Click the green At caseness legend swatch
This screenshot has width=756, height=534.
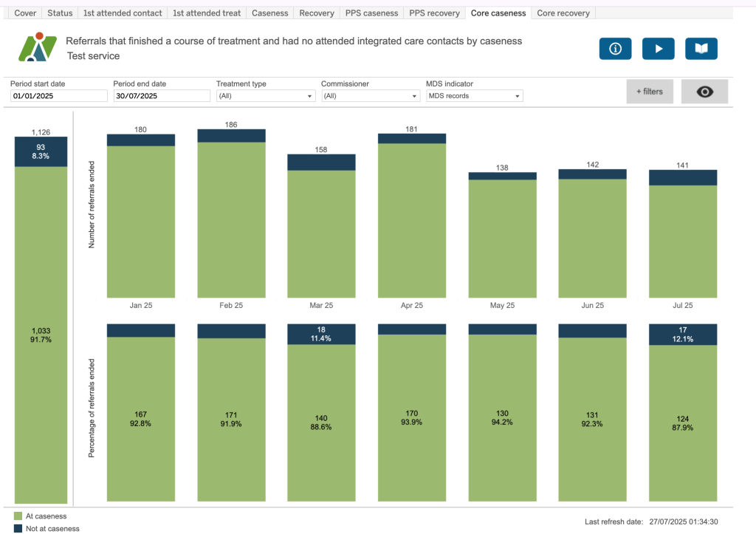(18, 516)
